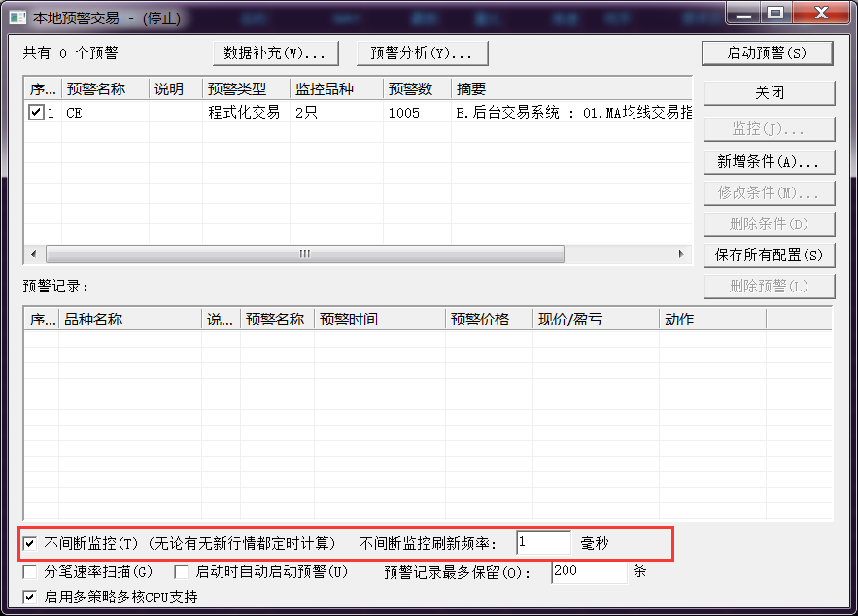
Task: Click the 预警记录最多保留 input field
Action: (588, 571)
